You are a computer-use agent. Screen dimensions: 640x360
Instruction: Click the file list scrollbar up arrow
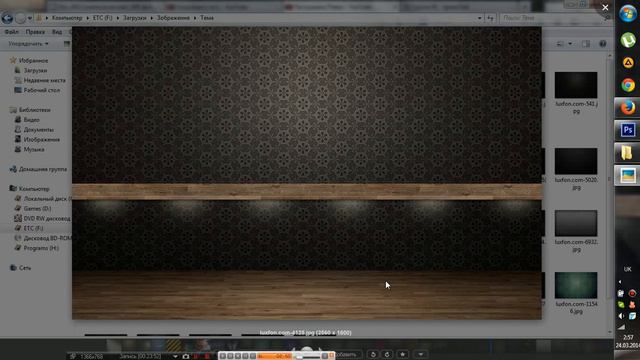click(610, 55)
